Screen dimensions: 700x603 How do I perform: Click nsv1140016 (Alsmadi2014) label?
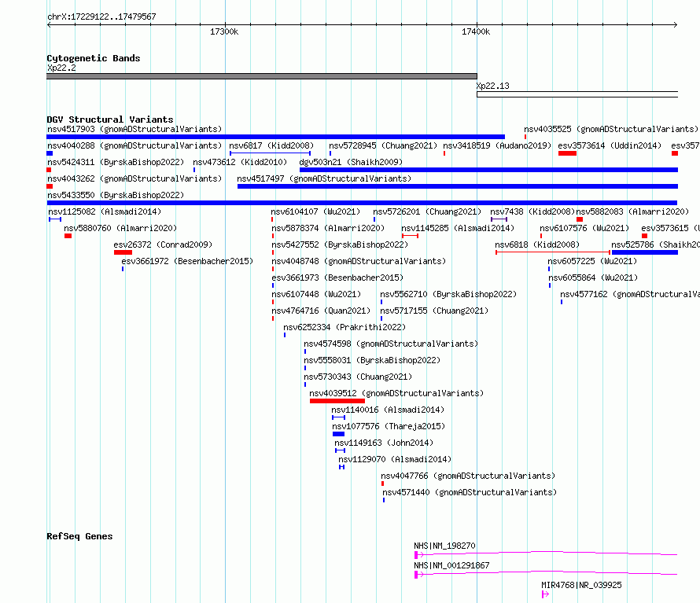388,410
